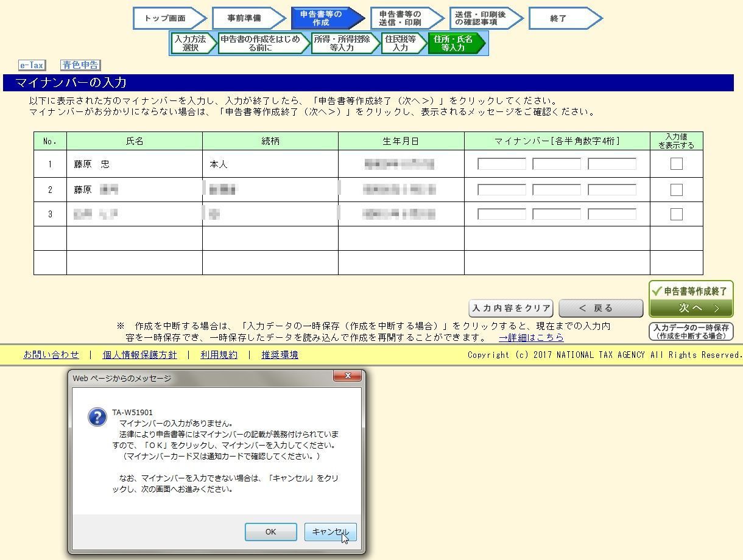743x560 pixels.
Task: Open the 個人情報保護方針 link
Action: coord(139,355)
